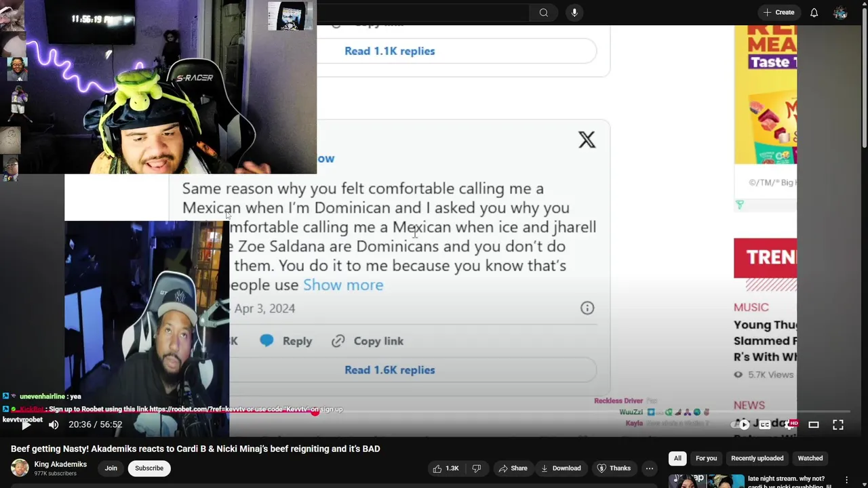Toggle closed captions with the CC button

click(765, 424)
